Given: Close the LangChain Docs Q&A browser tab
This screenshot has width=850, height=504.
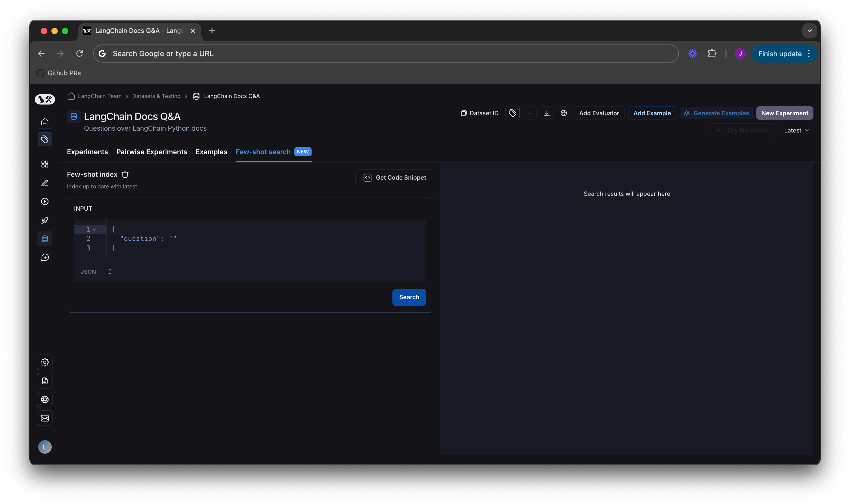Looking at the screenshot, I should [193, 31].
